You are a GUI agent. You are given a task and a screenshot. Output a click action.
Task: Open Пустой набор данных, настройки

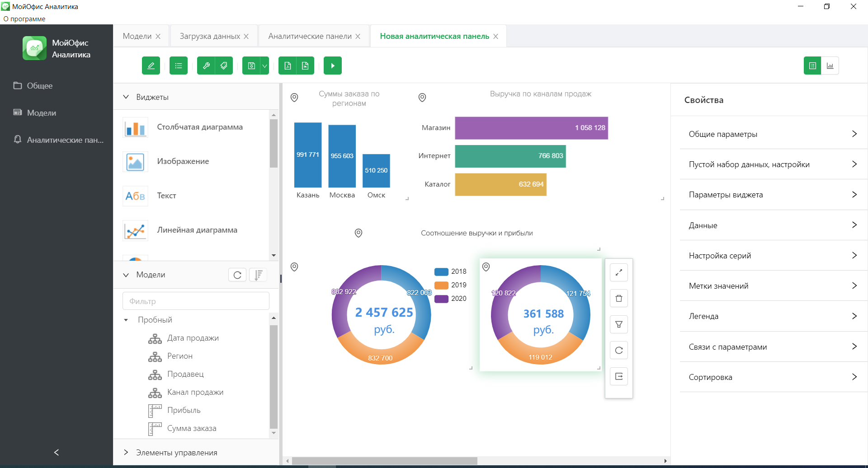coord(773,164)
